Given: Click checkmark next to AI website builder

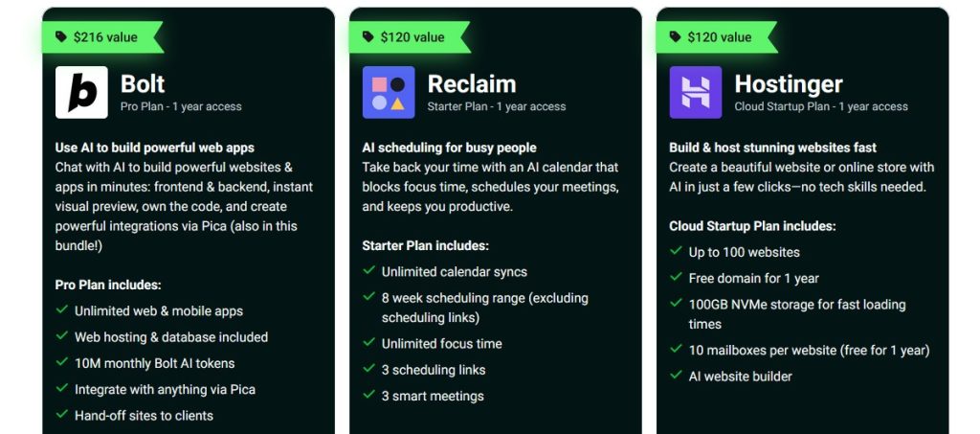Looking at the screenshot, I should (676, 376).
